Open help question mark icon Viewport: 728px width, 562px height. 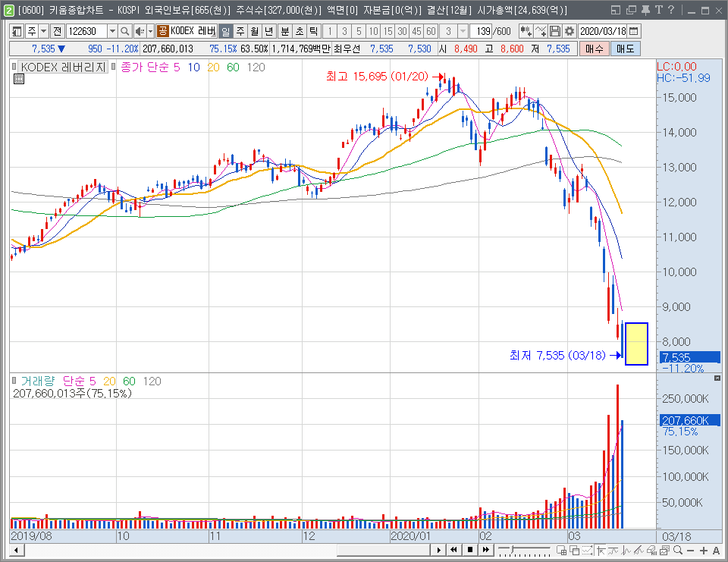[x=671, y=10]
